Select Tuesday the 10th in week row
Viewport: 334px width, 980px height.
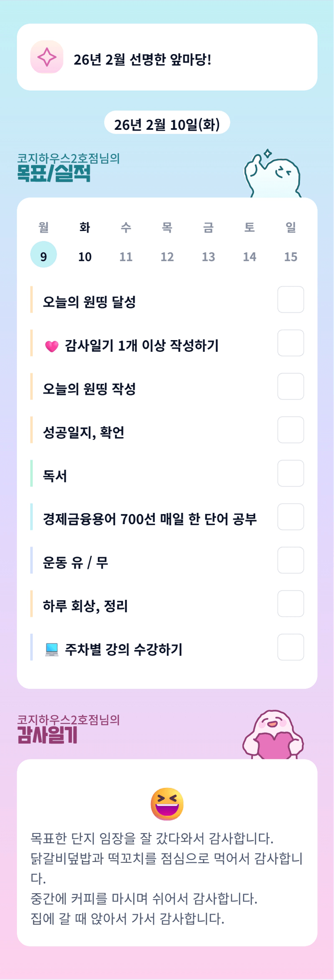(85, 256)
